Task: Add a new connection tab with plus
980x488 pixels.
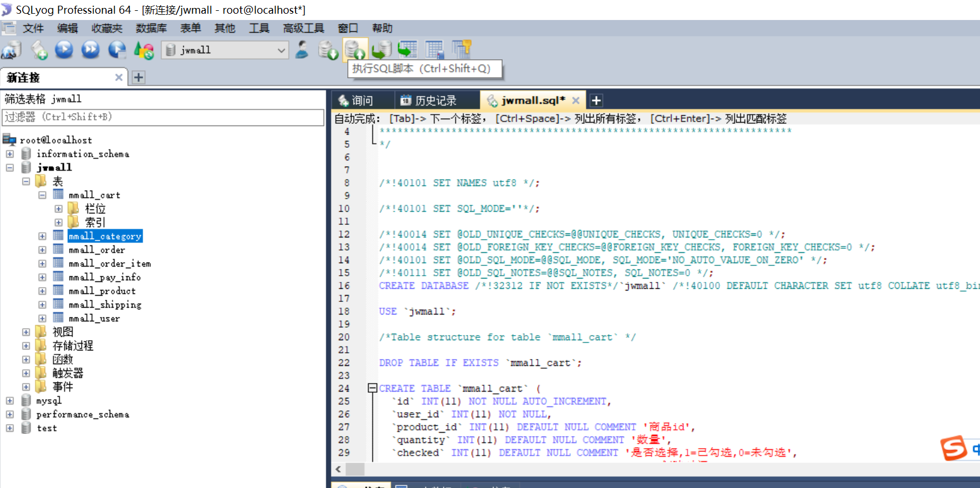Action: point(139,77)
